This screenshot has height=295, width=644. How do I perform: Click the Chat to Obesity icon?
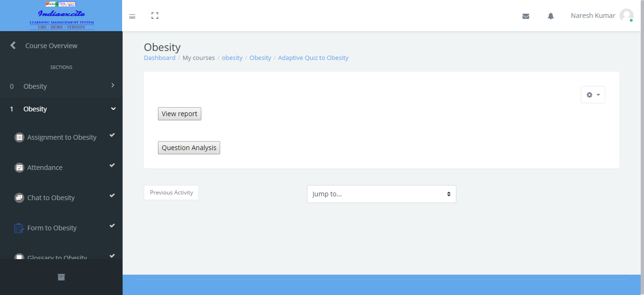coord(19,198)
